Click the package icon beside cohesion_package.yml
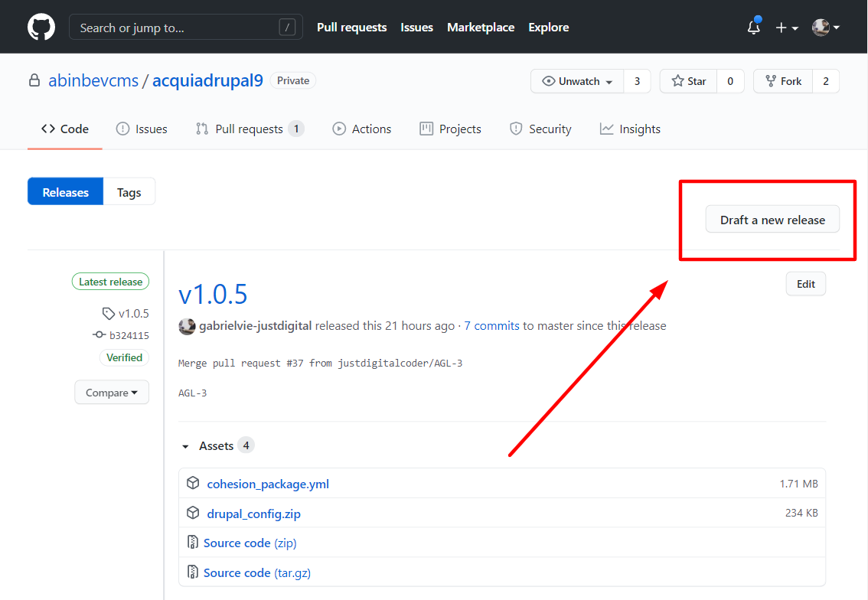 193,483
